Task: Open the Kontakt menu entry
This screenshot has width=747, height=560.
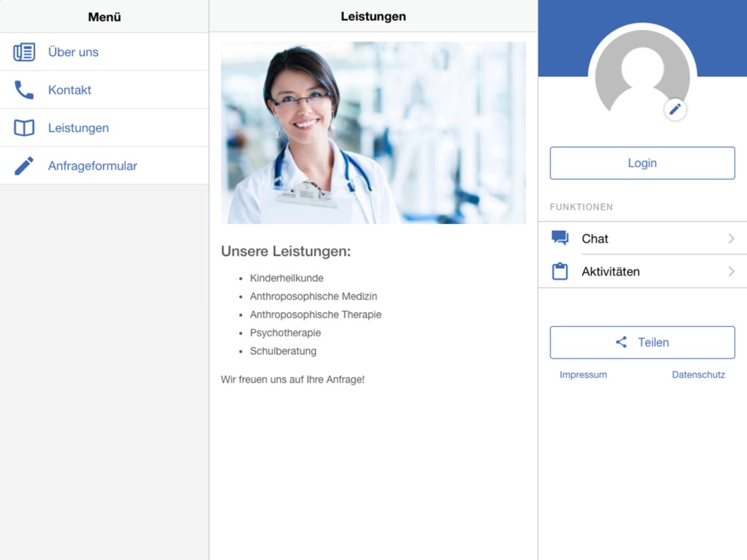Action: [105, 90]
